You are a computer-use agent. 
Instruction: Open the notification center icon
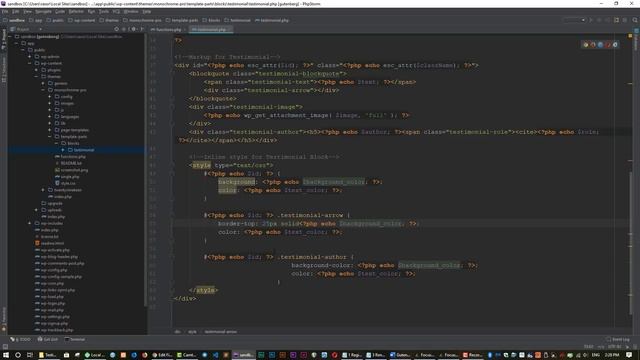[629, 355]
